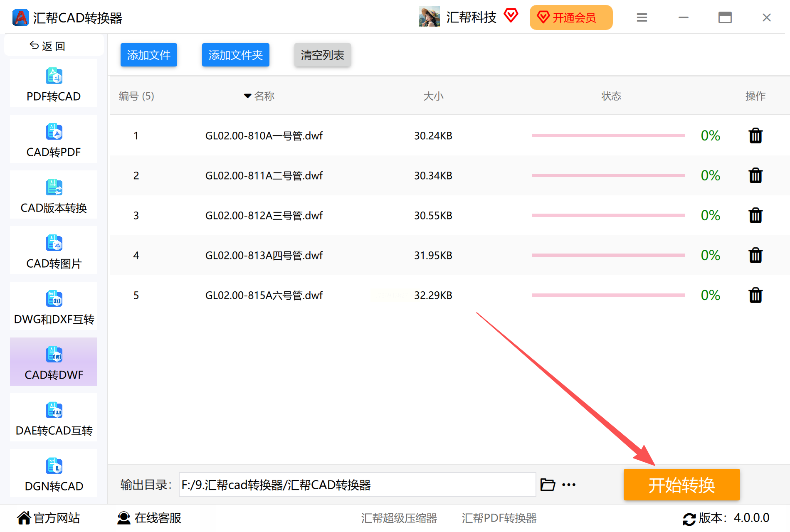This screenshot has width=790, height=532.
Task: Delete row GL02.00-810A一号管.dwf with trash icon
Action: (x=755, y=135)
